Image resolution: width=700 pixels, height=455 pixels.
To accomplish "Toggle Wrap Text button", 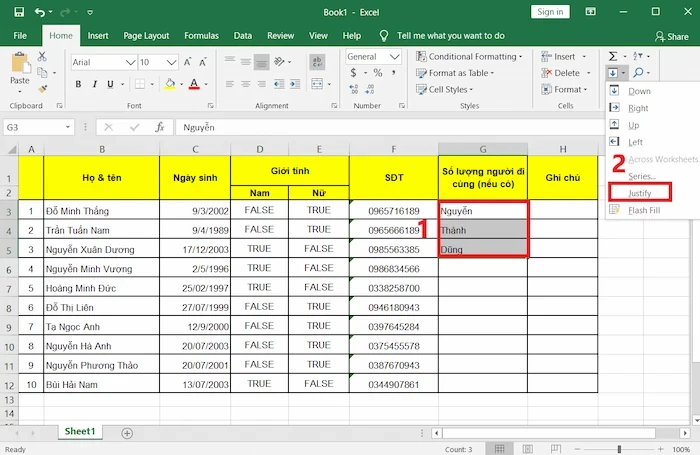I will click(x=317, y=62).
